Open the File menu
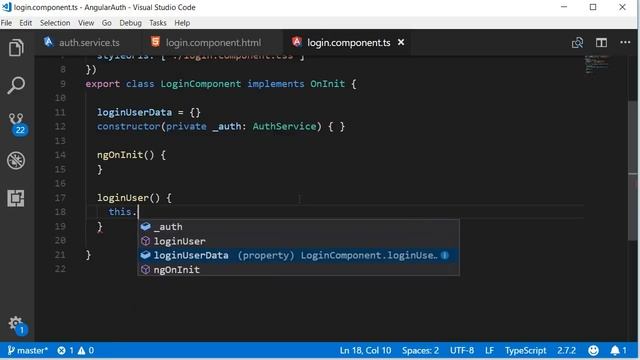The width and height of the screenshot is (640, 360). 6,23
